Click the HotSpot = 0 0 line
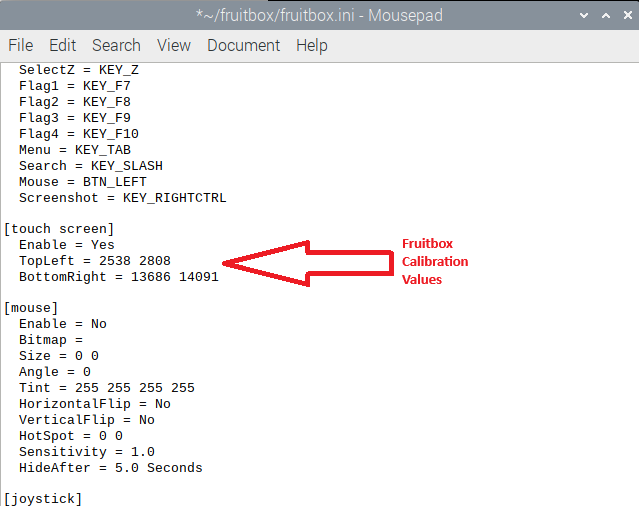 tap(71, 436)
